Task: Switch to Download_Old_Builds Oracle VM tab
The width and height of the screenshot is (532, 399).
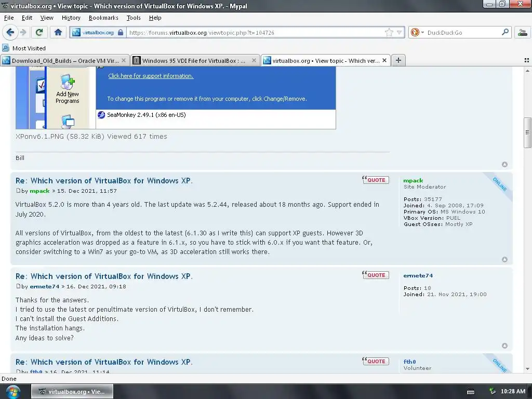Action: (65, 61)
